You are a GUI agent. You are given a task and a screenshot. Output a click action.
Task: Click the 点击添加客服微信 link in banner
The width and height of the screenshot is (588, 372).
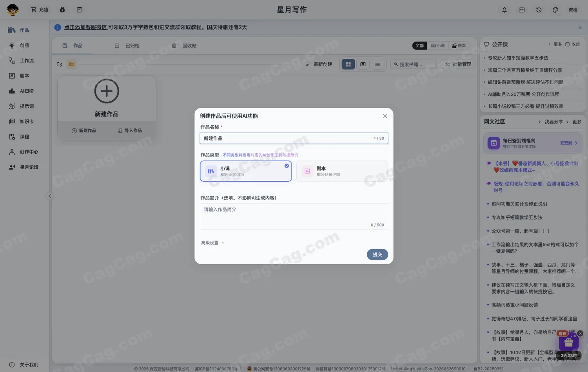coord(85,27)
